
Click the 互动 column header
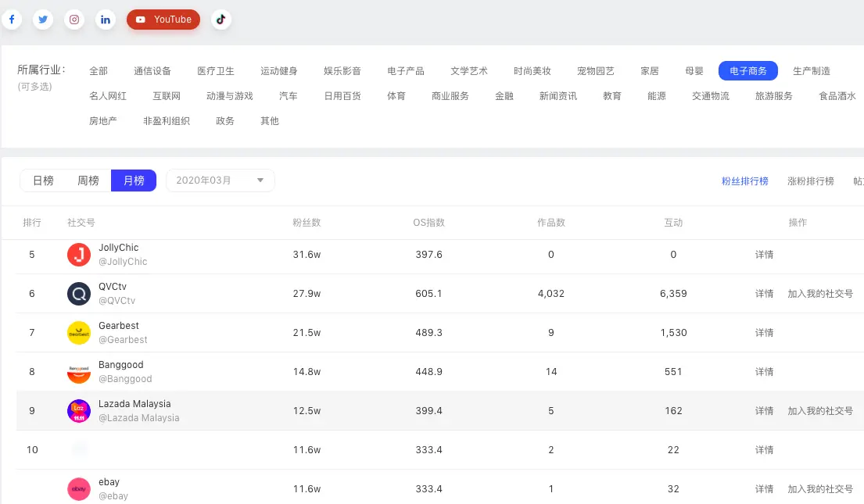click(674, 223)
